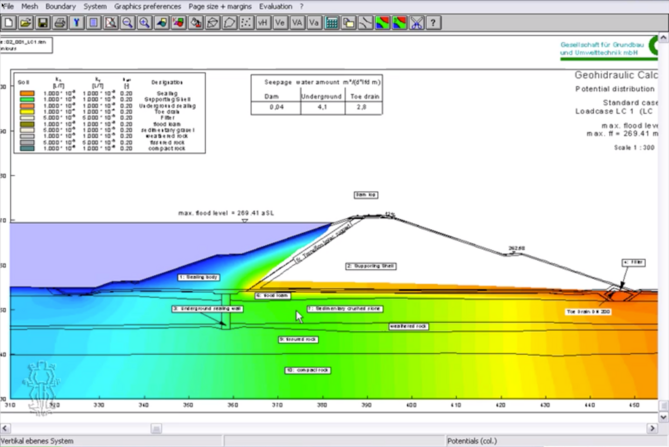Click the horizontal scrollbar thumb below the drawing
Screen dimensions: 669x447
(x=155, y=428)
